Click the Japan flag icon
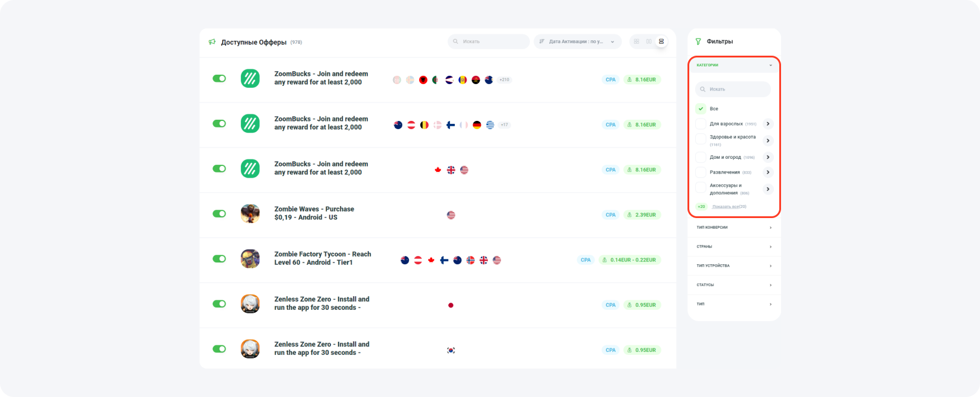The height and width of the screenshot is (397, 980). [451, 305]
